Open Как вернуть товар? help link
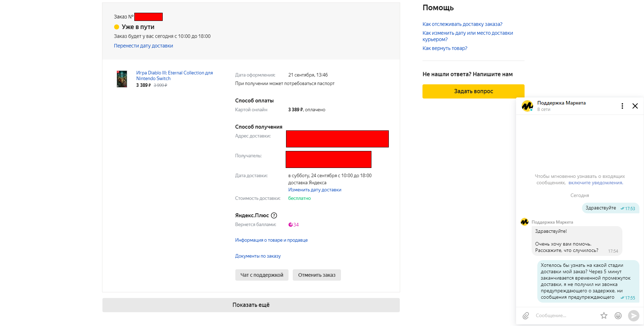The width and height of the screenshot is (644, 326). coord(445,48)
